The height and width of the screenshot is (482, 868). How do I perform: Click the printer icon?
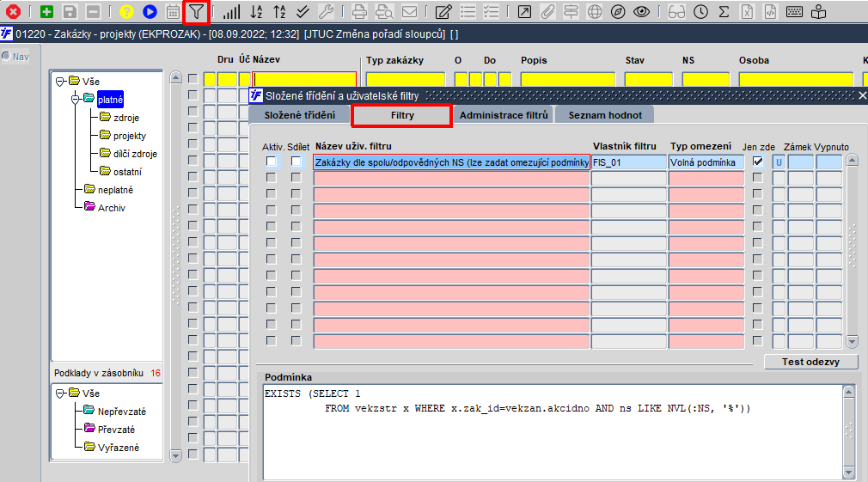click(359, 12)
